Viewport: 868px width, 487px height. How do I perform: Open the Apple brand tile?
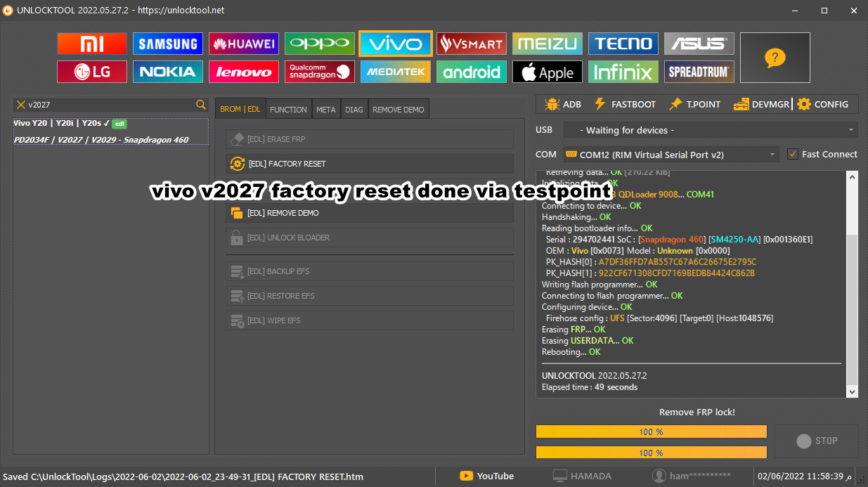(548, 72)
